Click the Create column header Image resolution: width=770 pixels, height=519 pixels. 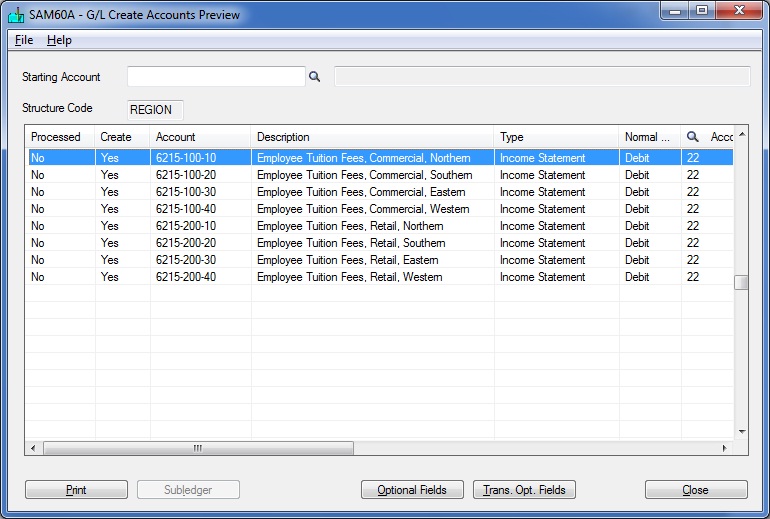tap(122, 137)
